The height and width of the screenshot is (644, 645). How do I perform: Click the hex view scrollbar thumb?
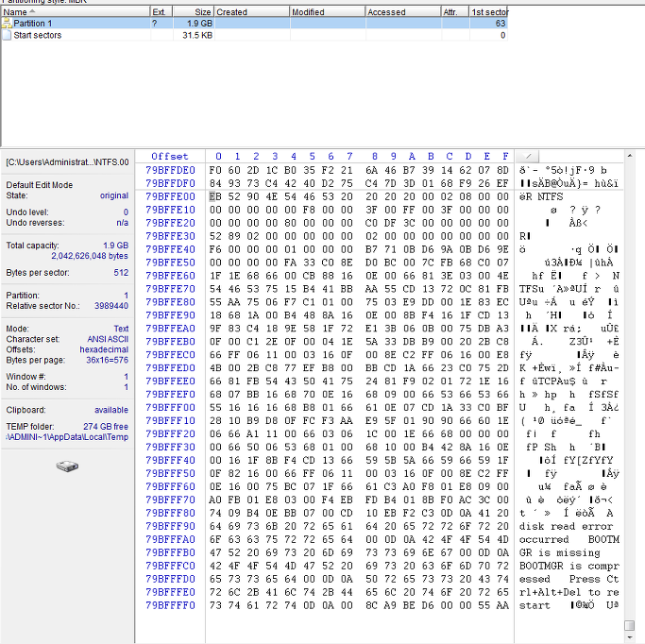(629, 625)
